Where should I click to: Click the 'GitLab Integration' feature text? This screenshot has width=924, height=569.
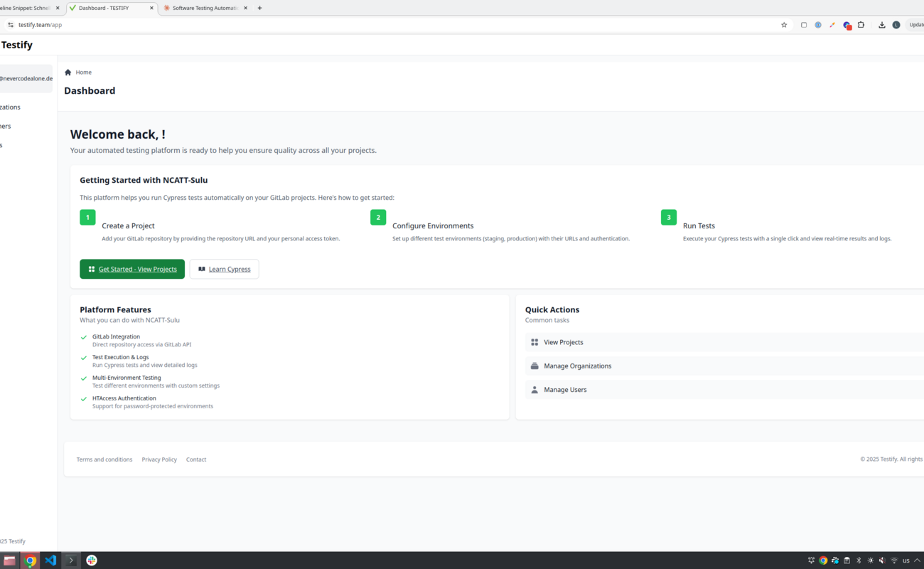116,336
